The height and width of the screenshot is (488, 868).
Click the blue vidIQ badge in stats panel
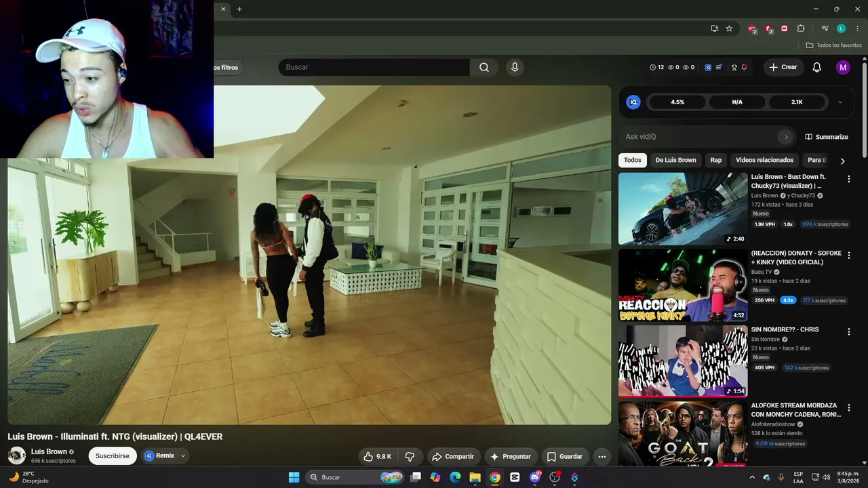633,102
